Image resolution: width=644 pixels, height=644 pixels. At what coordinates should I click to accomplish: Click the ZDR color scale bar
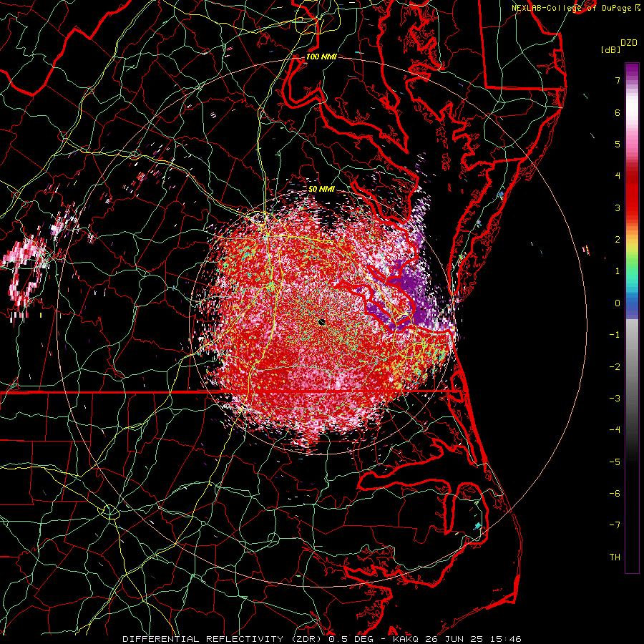tap(632, 318)
